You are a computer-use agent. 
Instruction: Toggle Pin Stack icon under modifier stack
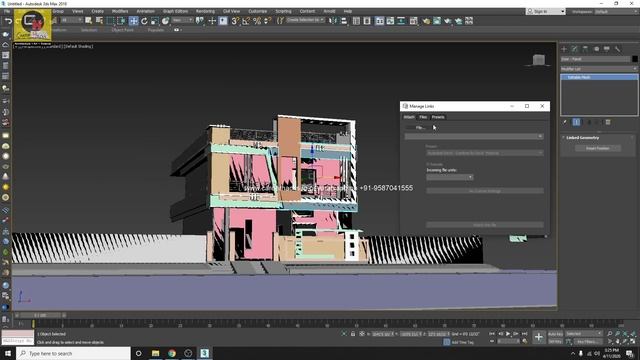point(565,122)
